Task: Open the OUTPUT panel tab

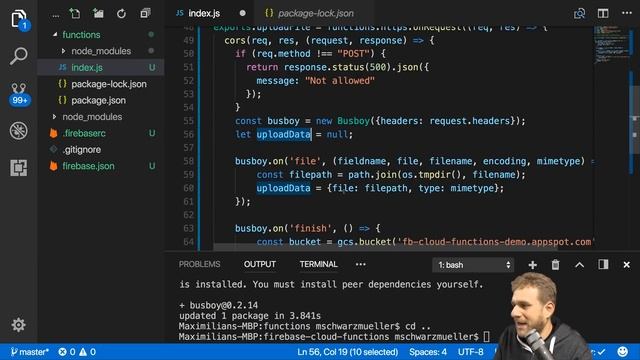Action: [x=260, y=264]
